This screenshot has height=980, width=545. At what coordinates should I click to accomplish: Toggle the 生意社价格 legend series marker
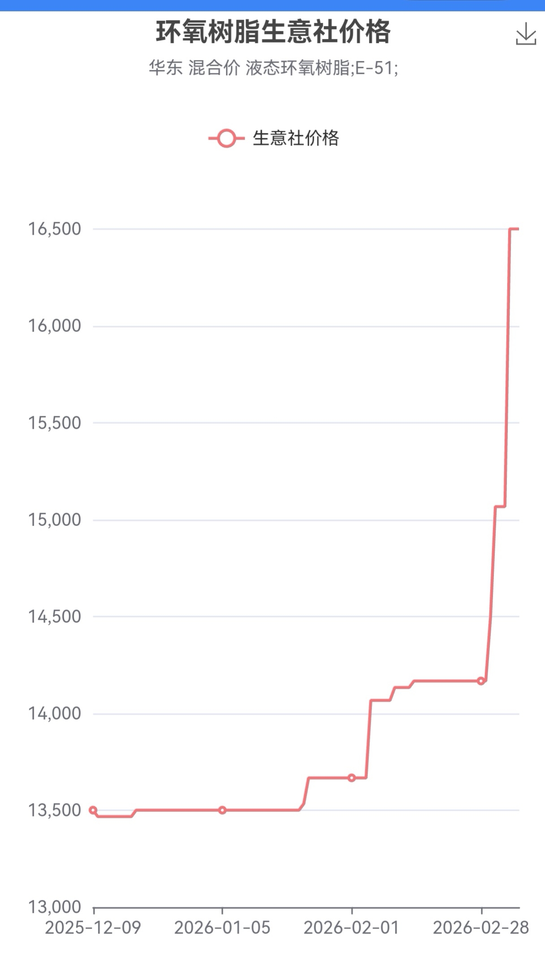coord(227,138)
